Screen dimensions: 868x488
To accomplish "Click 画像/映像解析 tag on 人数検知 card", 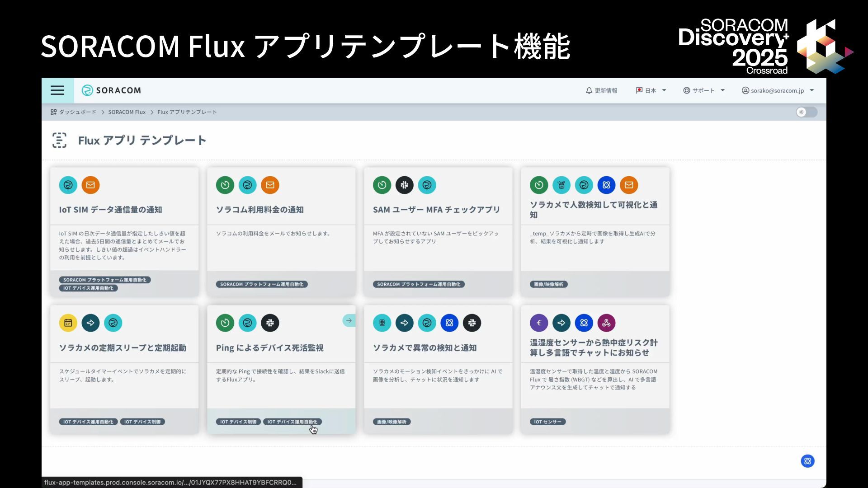I will click(548, 284).
